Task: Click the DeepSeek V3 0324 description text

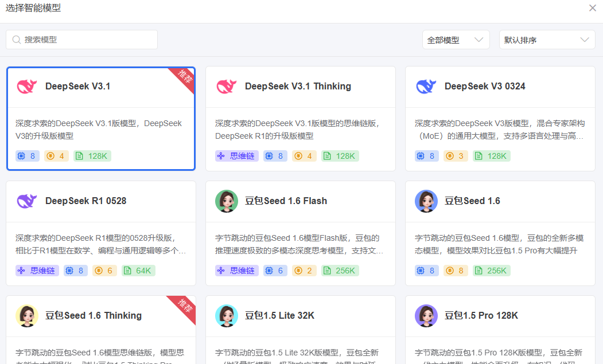Action: point(500,130)
